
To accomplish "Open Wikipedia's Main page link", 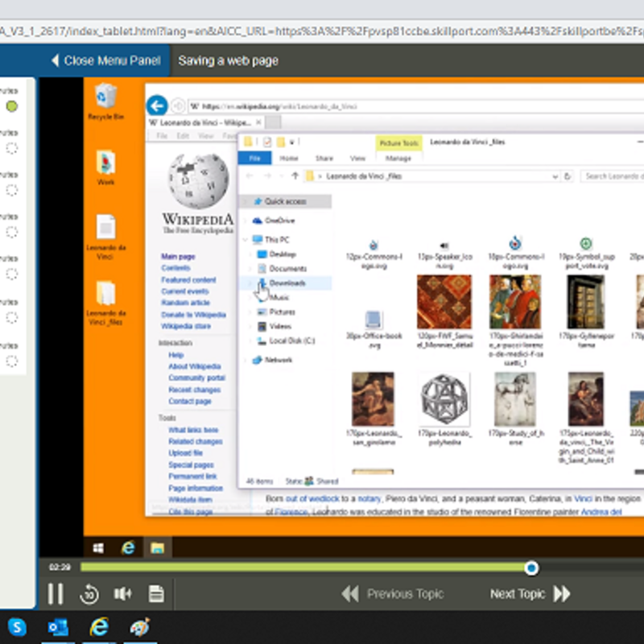I will (x=178, y=256).
